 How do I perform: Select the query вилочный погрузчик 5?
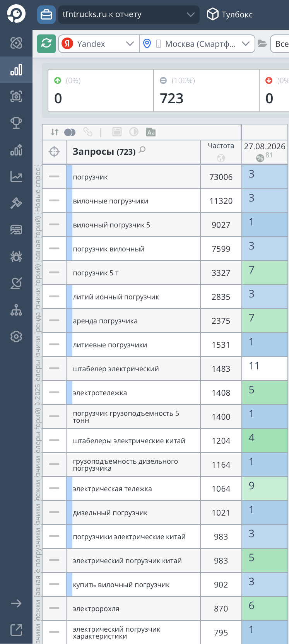coord(111,225)
